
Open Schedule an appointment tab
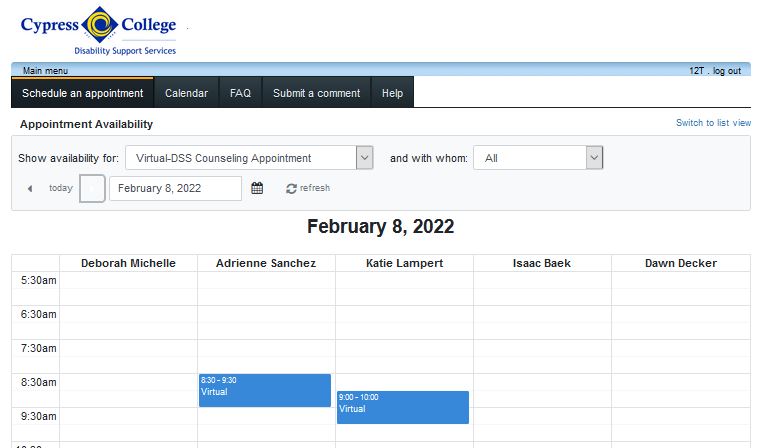tap(83, 93)
